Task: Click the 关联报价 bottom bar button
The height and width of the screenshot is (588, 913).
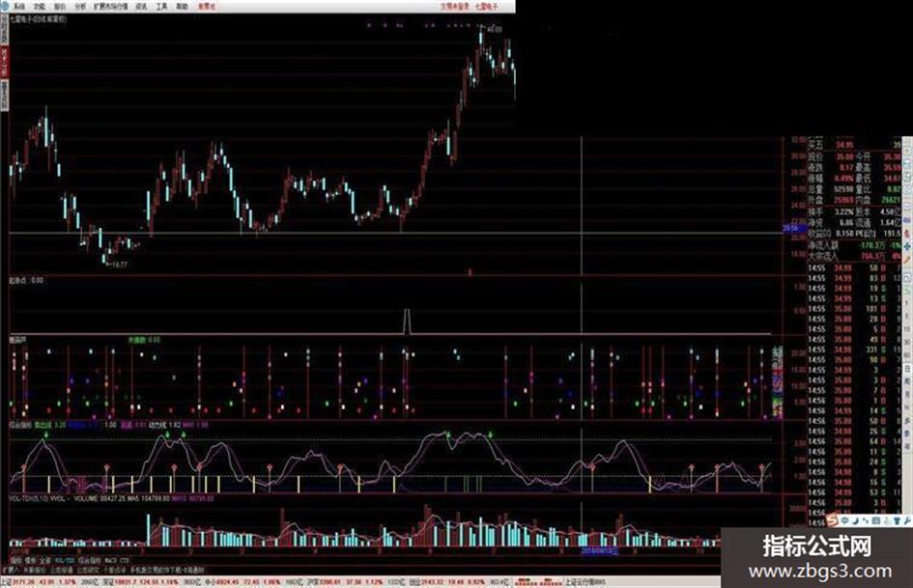Action: tap(35, 570)
